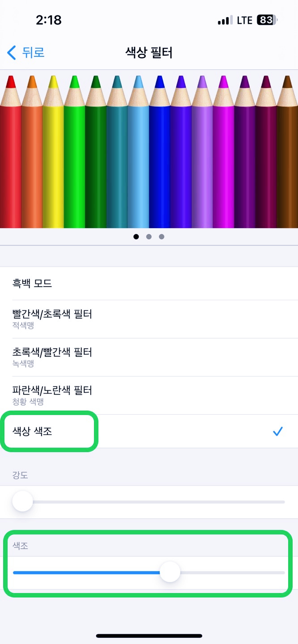The width and height of the screenshot is (298, 644).
Task: Tap the yellow colored pencil in preview
Action: click(x=53, y=152)
